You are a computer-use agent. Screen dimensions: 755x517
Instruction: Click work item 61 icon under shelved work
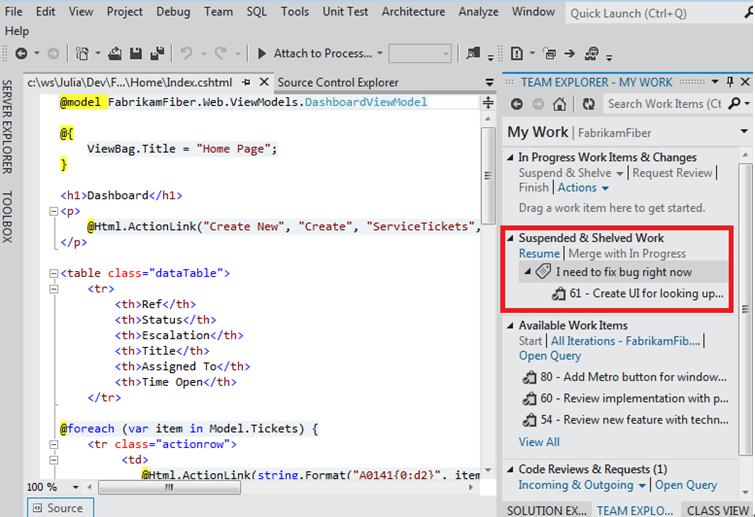tap(559, 293)
